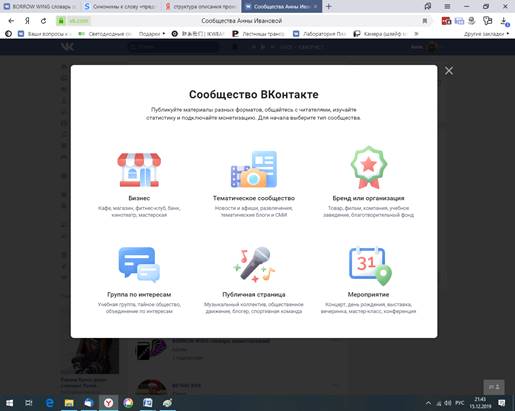Focus the address bar Сообщества Анны Ивановой

click(241, 21)
